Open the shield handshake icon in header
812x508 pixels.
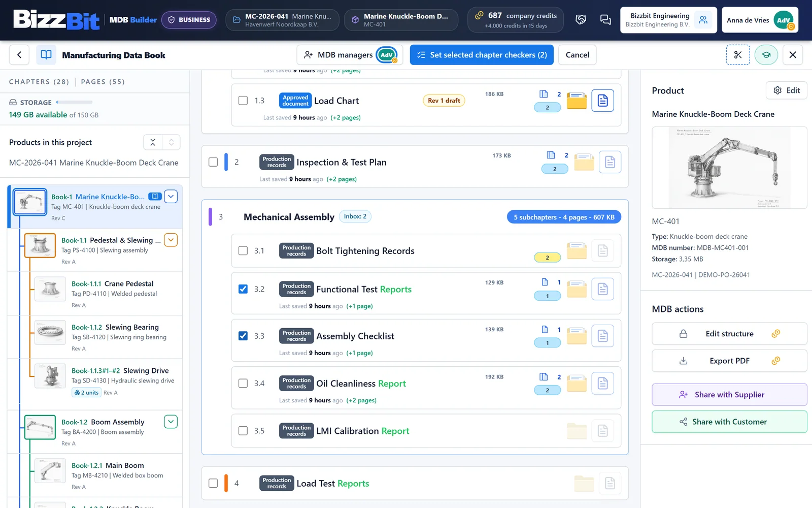581,20
